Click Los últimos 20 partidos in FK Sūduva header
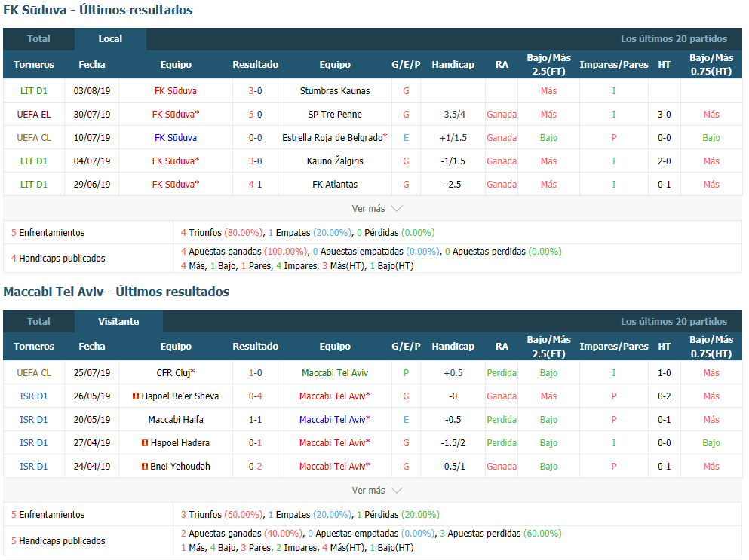The image size is (749, 560). click(674, 39)
